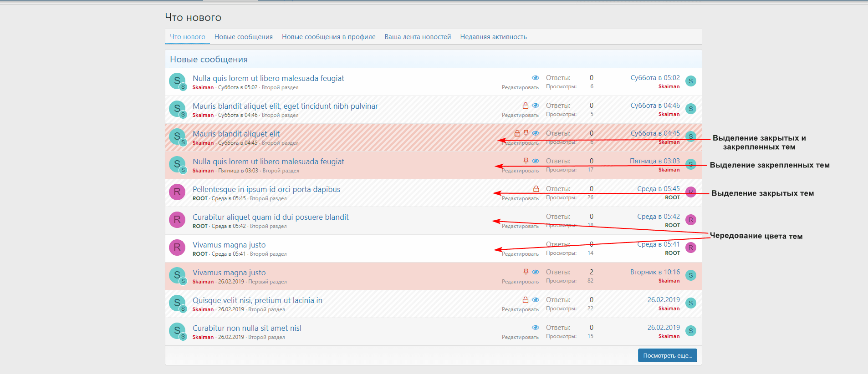Open 'Новые сообщения в профиле' tab
Image resolution: width=868 pixels, height=374 pixels.
point(328,37)
